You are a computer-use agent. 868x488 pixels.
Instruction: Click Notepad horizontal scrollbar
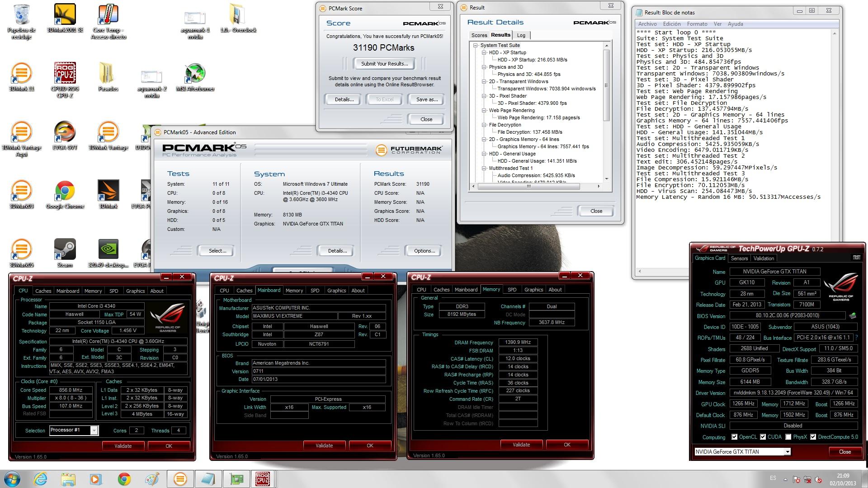pyautogui.click(x=734, y=271)
